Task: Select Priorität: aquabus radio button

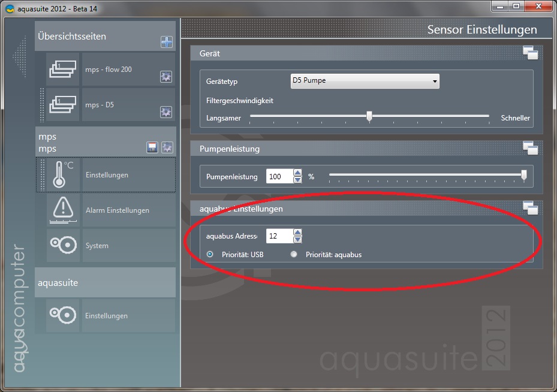Action: (294, 254)
